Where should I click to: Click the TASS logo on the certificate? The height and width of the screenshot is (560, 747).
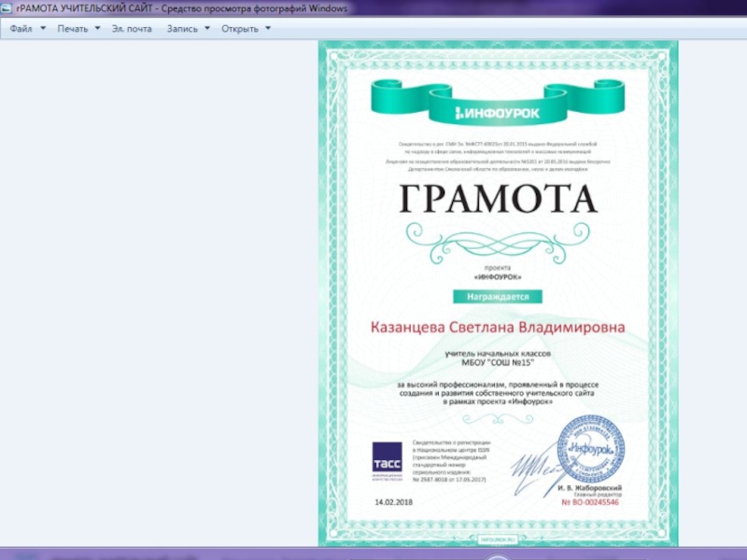coord(387,460)
